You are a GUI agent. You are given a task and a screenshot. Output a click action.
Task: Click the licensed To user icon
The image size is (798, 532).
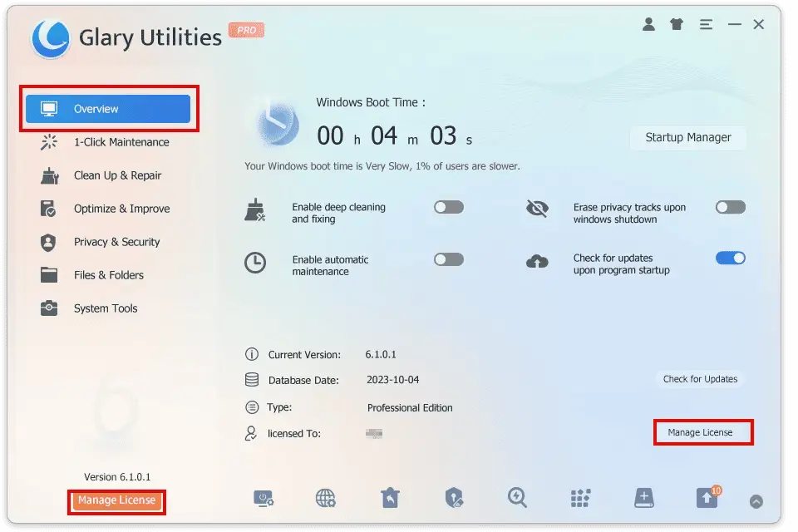pyautogui.click(x=251, y=433)
